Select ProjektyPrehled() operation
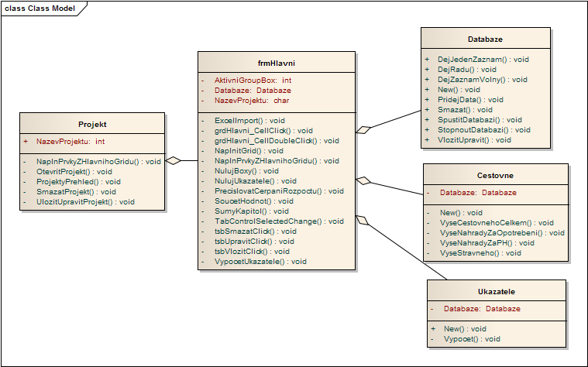Screen dimensions: 588x367 pyautogui.click(x=78, y=182)
